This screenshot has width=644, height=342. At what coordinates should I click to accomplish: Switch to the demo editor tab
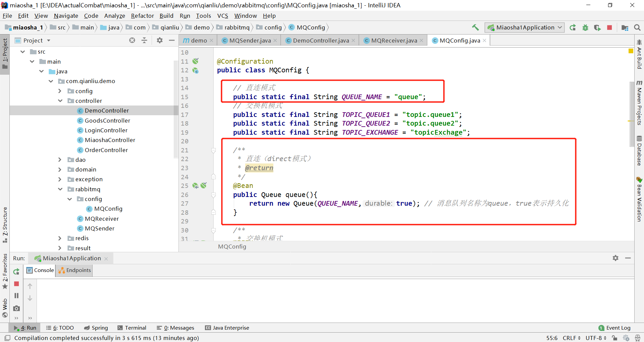point(199,41)
